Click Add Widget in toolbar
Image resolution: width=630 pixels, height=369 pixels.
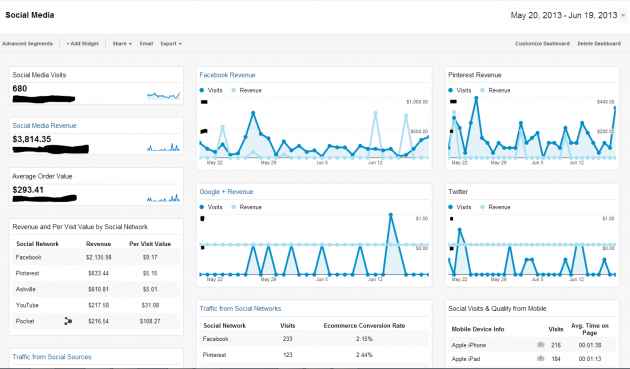82,43
